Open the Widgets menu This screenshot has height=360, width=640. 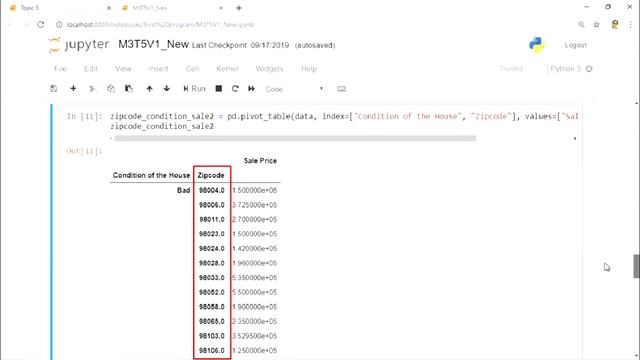coord(269,69)
